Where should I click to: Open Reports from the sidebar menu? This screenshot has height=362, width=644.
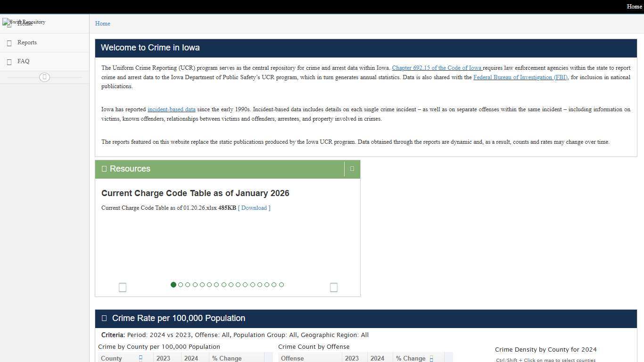[27, 42]
